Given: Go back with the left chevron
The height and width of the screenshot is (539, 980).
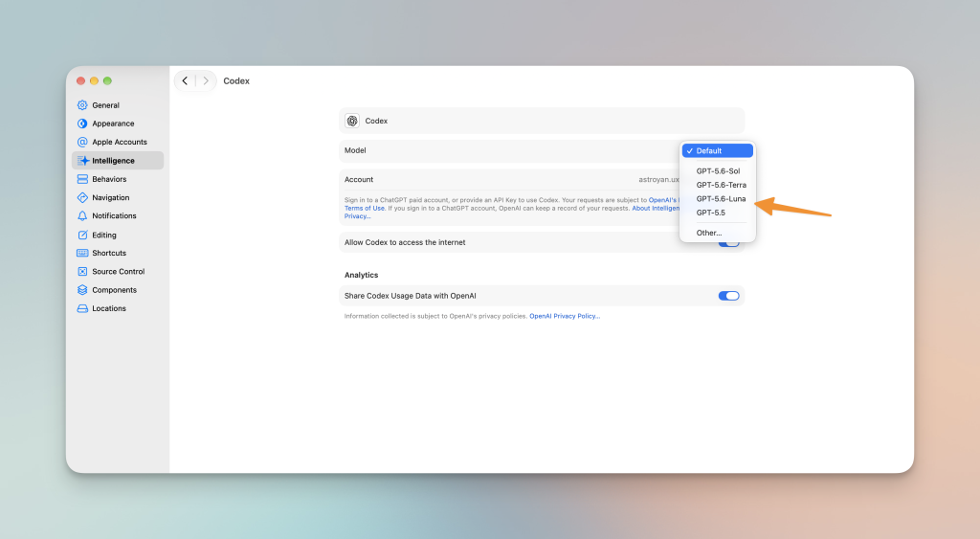Looking at the screenshot, I should tap(185, 80).
